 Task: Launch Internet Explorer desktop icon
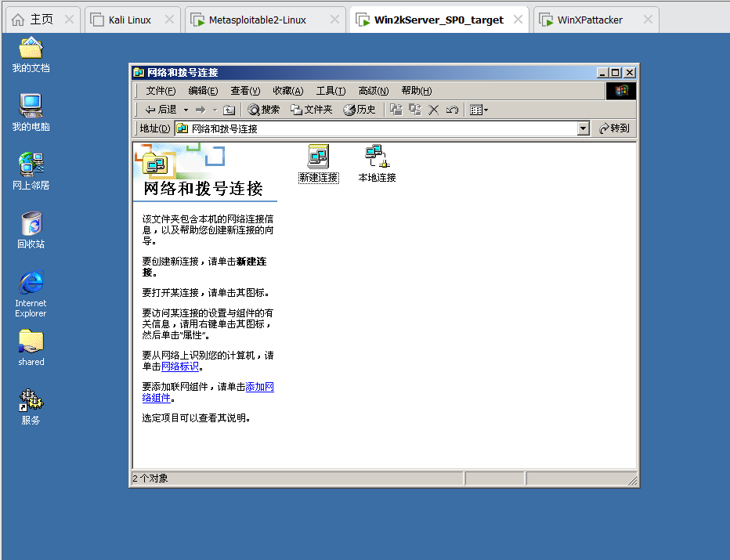pyautogui.click(x=31, y=294)
